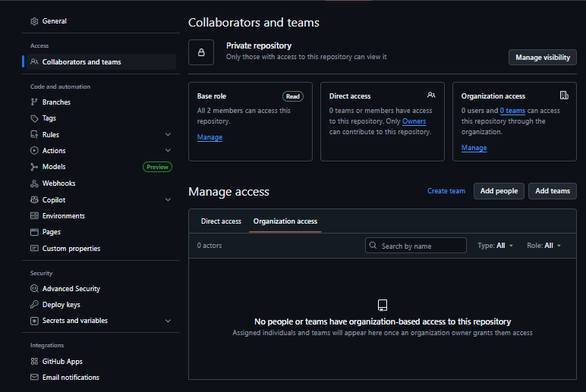The height and width of the screenshot is (392, 586).
Task: Click the Models icon in sidebar
Action: click(34, 167)
